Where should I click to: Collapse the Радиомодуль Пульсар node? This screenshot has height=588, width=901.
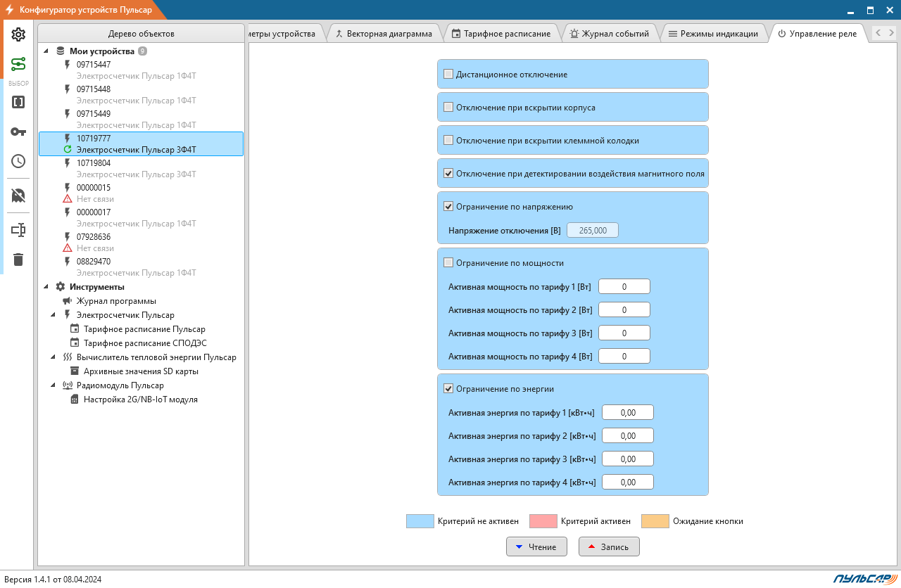tap(53, 385)
